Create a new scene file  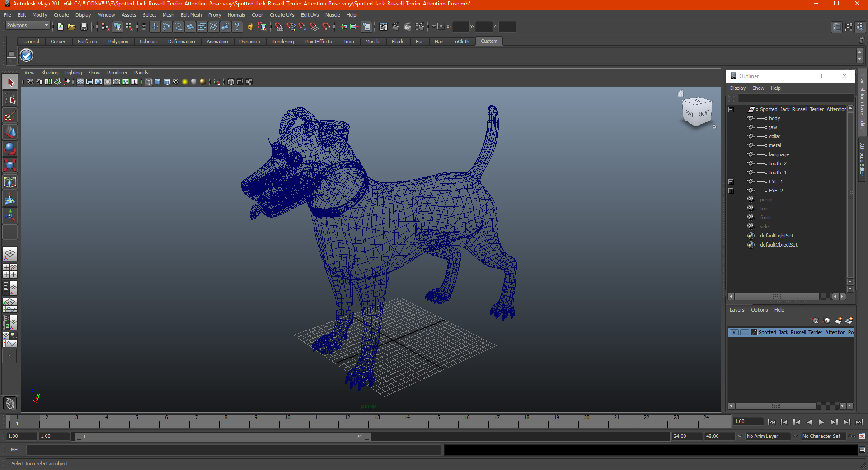coord(60,27)
